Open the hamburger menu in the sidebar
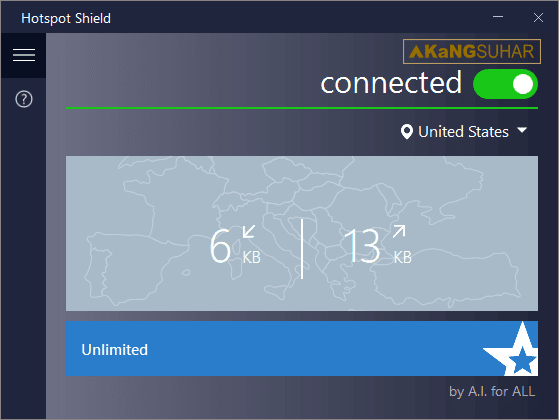The height and width of the screenshot is (420, 559). point(24,55)
